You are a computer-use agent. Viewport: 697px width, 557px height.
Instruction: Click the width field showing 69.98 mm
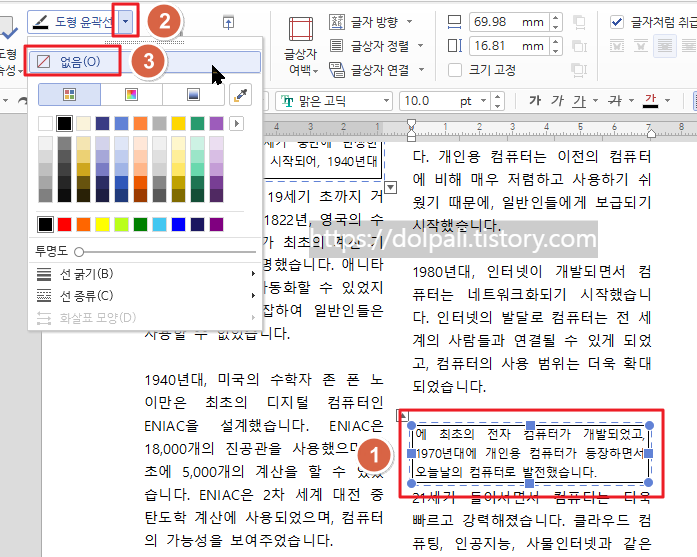(509, 22)
